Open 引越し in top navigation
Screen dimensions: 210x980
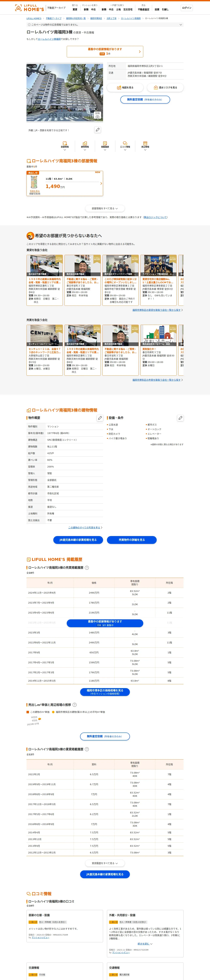[x=165, y=9]
